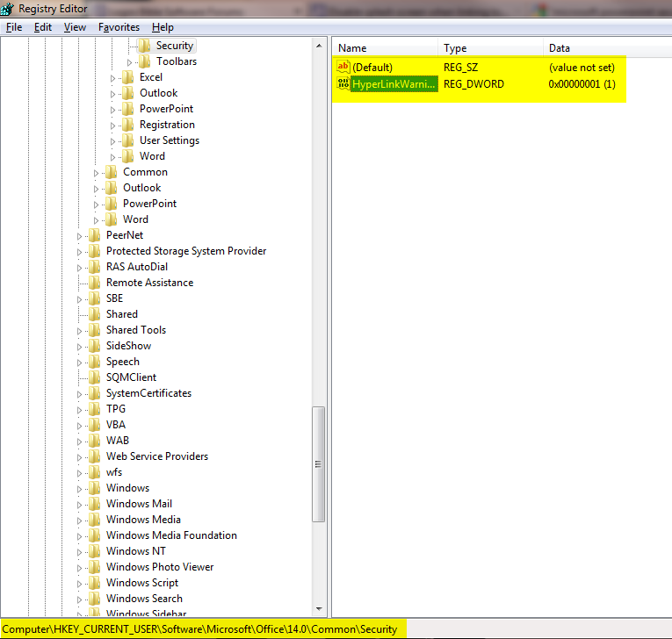The image size is (672, 639).
Task: Open the Favorites menu
Action: (x=119, y=27)
